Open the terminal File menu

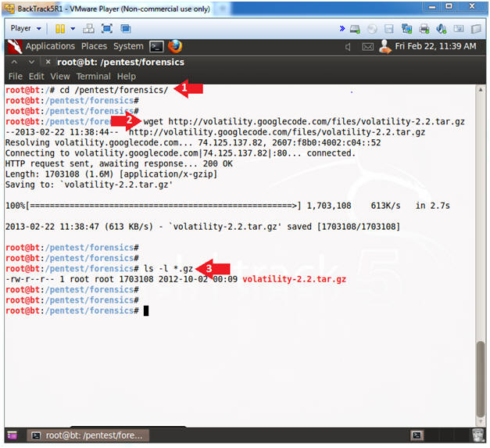point(16,77)
